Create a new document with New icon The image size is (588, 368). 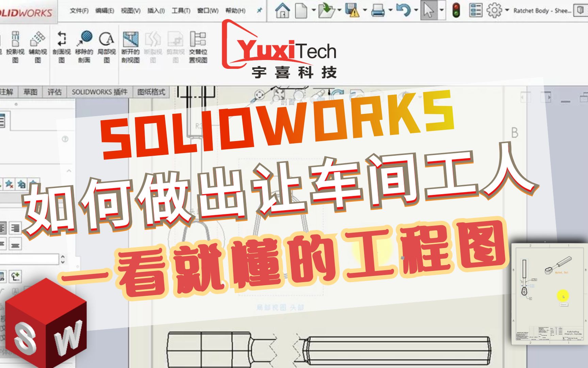pyautogui.click(x=301, y=10)
